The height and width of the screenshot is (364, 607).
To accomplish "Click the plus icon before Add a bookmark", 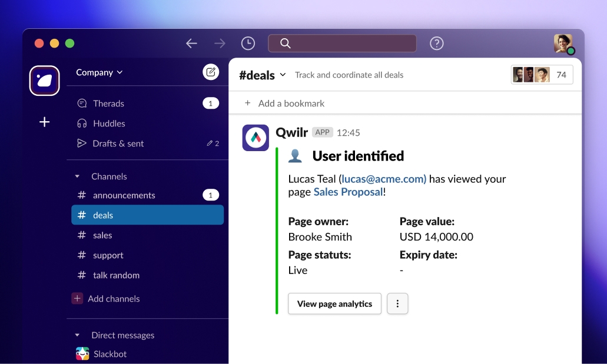I will [247, 103].
